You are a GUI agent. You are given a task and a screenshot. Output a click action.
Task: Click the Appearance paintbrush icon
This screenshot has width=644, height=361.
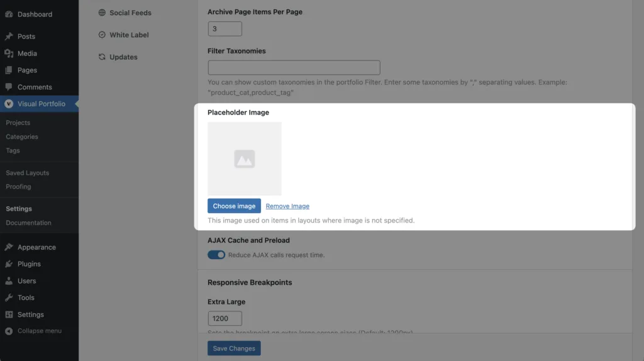[x=9, y=247]
